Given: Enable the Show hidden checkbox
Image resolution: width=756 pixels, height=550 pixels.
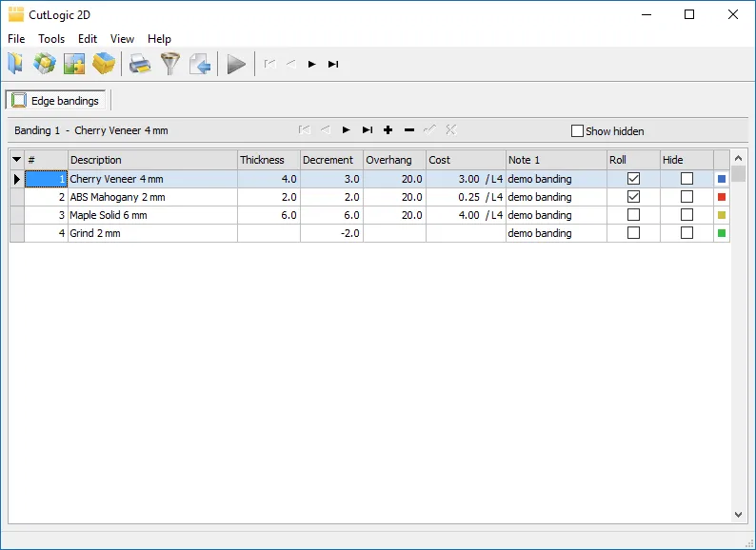Looking at the screenshot, I should (577, 131).
